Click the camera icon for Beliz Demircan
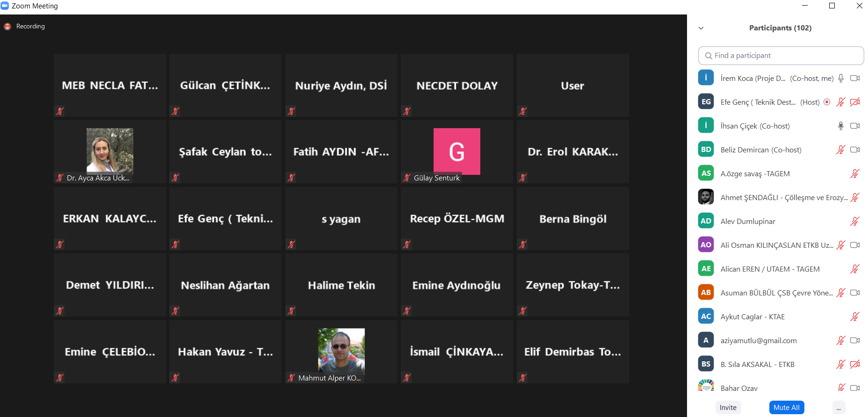 pos(855,150)
